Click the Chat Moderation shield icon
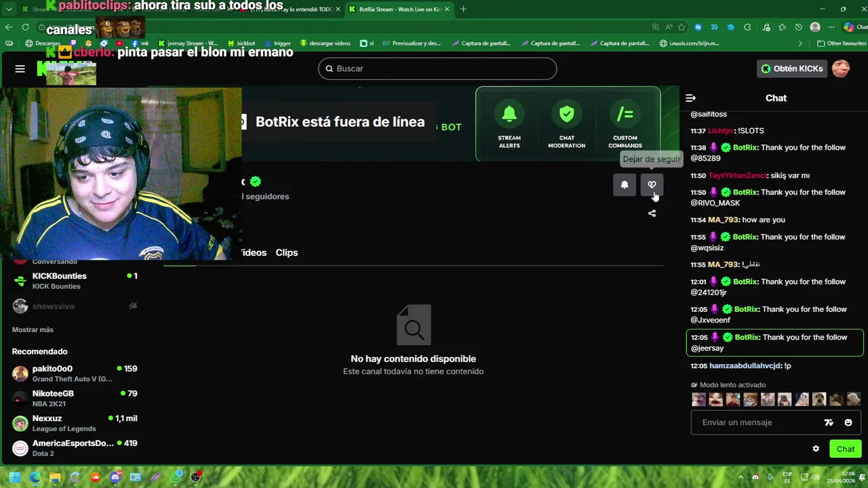 pyautogui.click(x=567, y=114)
